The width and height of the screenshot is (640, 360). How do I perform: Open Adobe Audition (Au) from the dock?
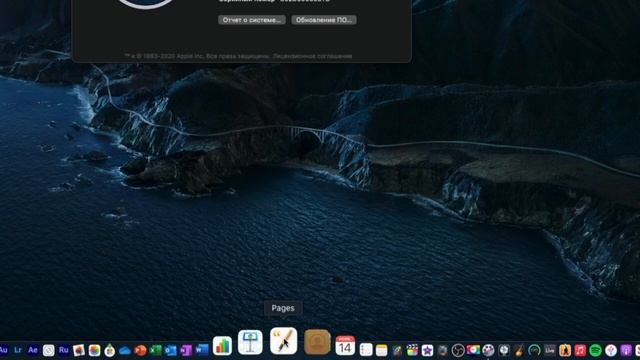[x=3, y=350]
